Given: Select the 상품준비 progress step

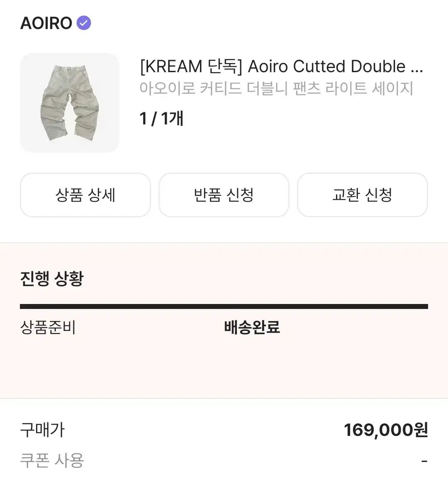Looking at the screenshot, I should tap(48, 327).
